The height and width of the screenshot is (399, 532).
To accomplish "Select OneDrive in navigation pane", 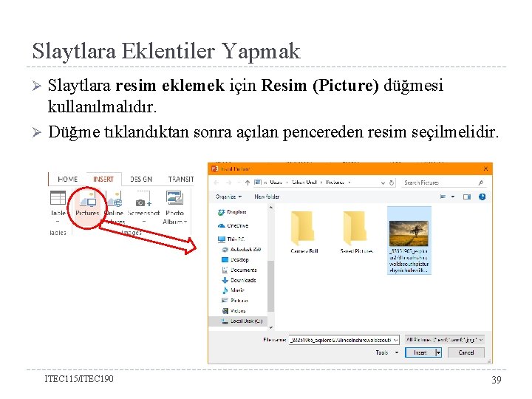I will click(x=233, y=225).
